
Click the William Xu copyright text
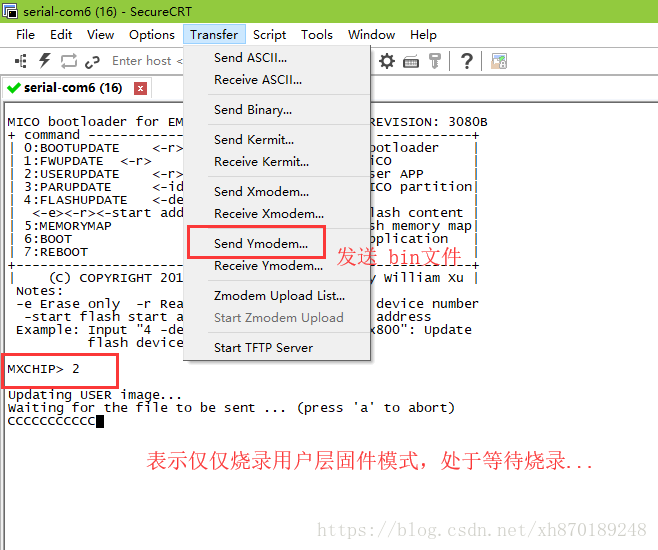click(423, 278)
